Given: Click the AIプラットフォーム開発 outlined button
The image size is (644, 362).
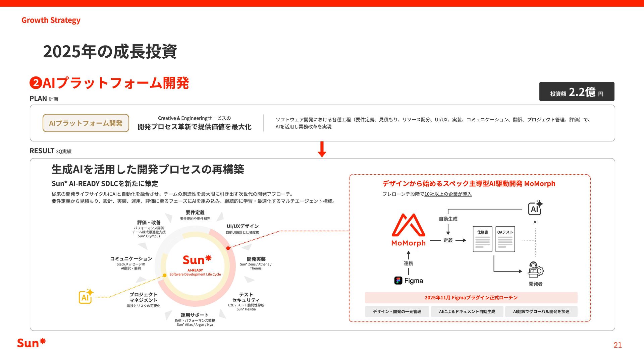Looking at the screenshot, I should (x=86, y=123).
